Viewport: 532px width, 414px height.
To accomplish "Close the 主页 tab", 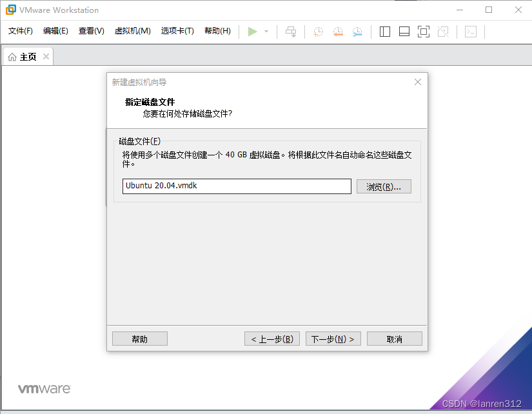I will pos(46,57).
